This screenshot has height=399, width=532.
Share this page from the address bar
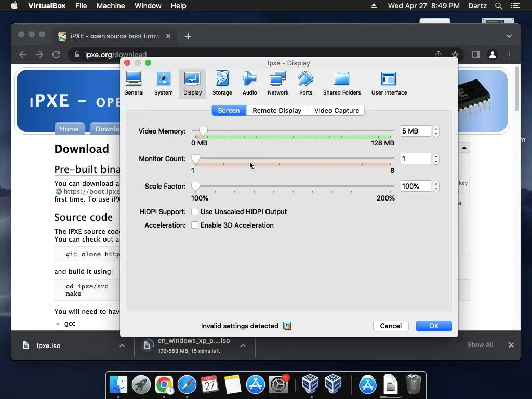438,55
